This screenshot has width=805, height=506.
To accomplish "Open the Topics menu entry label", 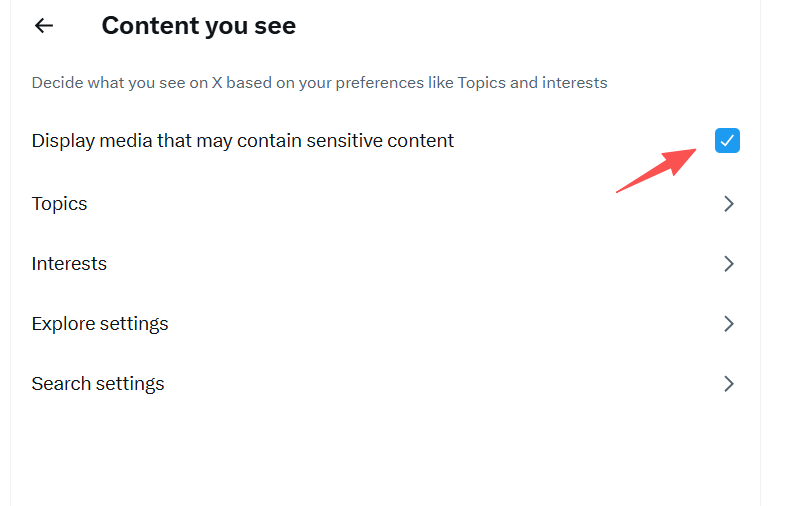I will [59, 204].
